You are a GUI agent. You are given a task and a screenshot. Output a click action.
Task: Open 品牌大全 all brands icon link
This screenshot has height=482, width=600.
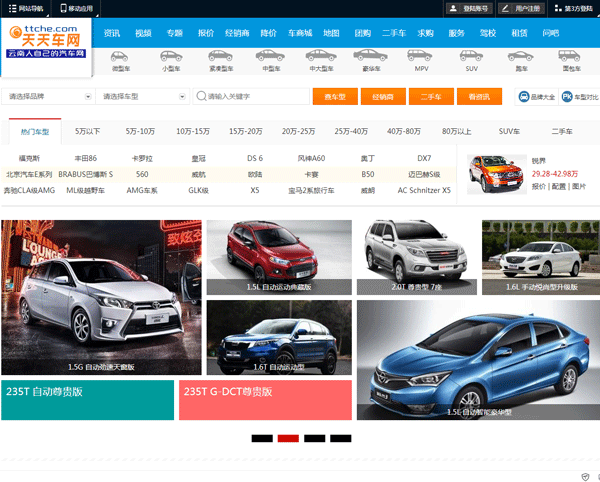537,97
